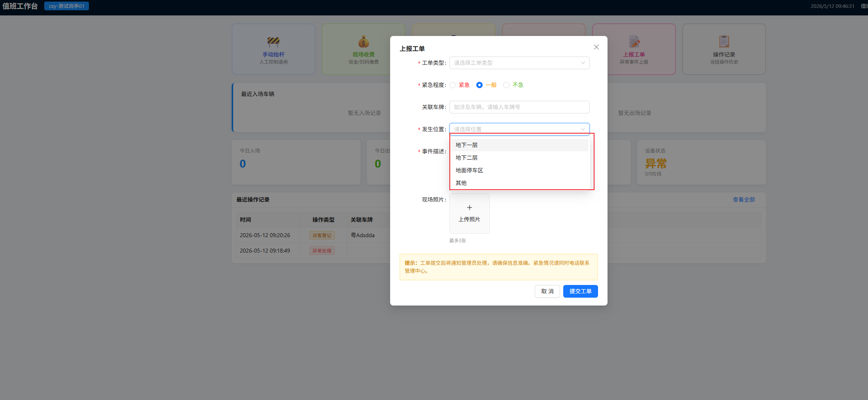
Task: Click the 粤Adsdda plate cell
Action: tap(363, 235)
